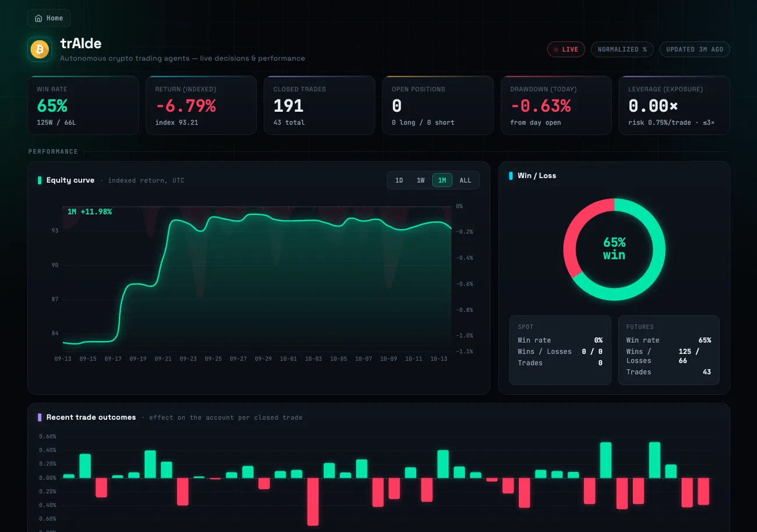Click the 1M +11.98% chart label
The width and height of the screenshot is (757, 532).
[89, 212]
